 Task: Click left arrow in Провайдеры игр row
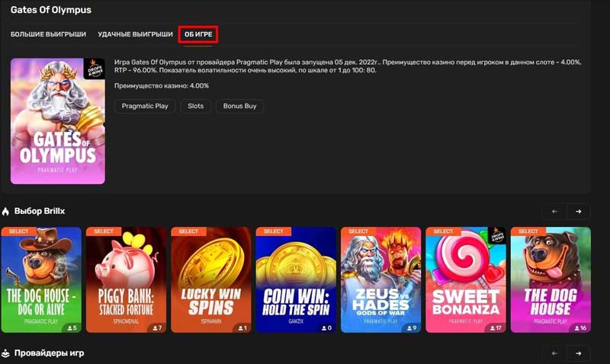[554, 353]
